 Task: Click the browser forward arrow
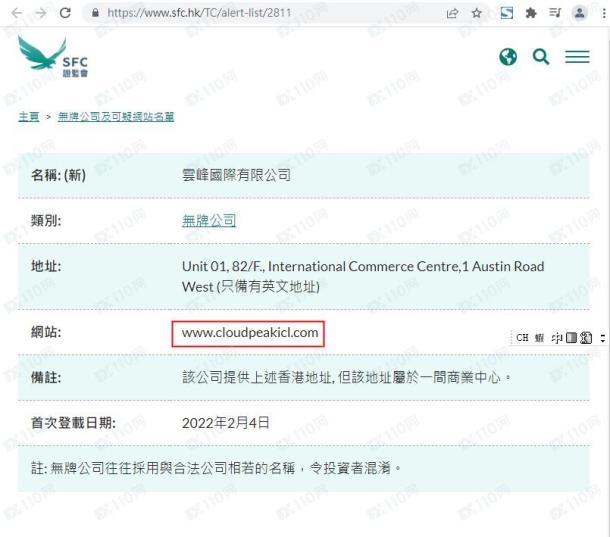[x=41, y=13]
